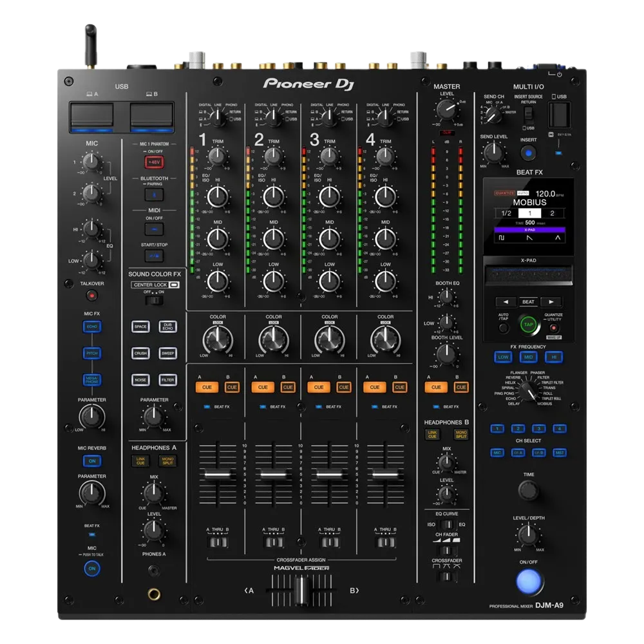Screen dimensions: 644x644
Task: Select the 1/2 beat option on display
Action: (507, 214)
